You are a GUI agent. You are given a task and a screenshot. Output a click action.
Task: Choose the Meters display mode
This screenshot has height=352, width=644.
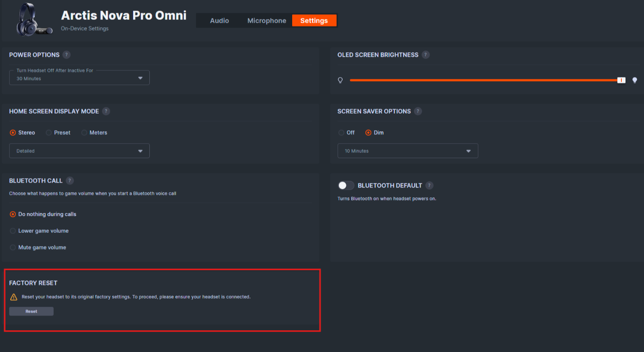coord(94,133)
